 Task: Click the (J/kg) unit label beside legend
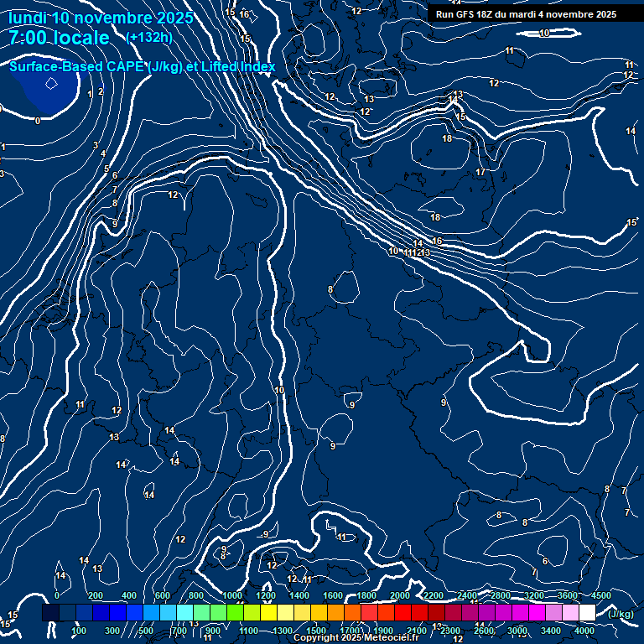(x=621, y=614)
